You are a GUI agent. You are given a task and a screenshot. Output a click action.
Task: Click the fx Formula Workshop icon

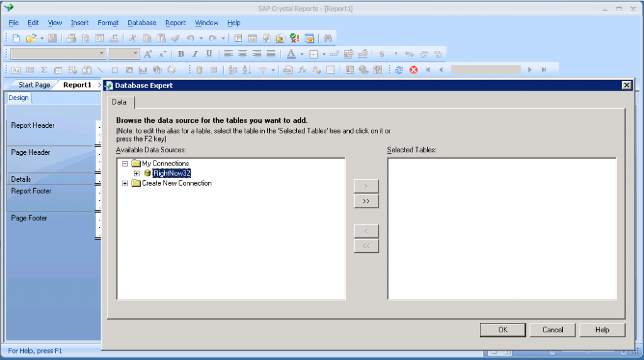(x=303, y=70)
